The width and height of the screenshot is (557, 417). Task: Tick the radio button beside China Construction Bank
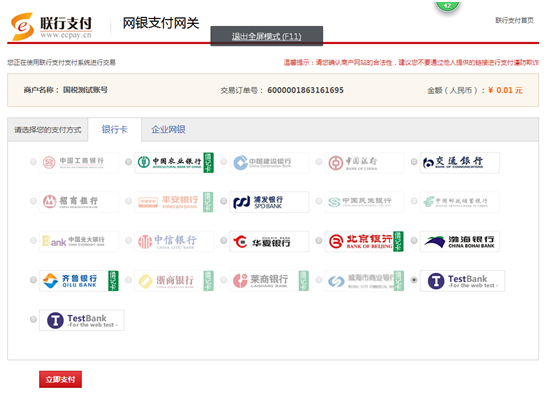coord(224,162)
